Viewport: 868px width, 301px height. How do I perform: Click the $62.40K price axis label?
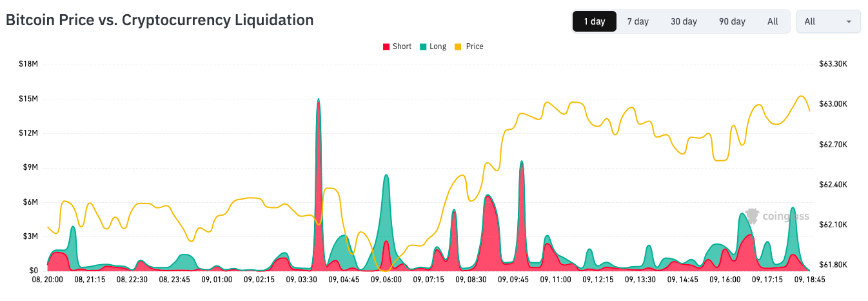(x=833, y=185)
